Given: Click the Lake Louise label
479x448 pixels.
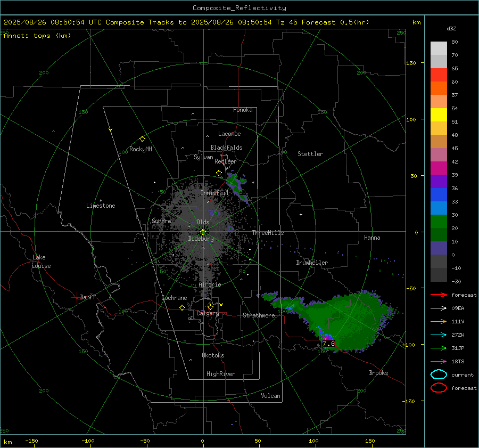Looking at the screenshot, I should [x=41, y=262].
